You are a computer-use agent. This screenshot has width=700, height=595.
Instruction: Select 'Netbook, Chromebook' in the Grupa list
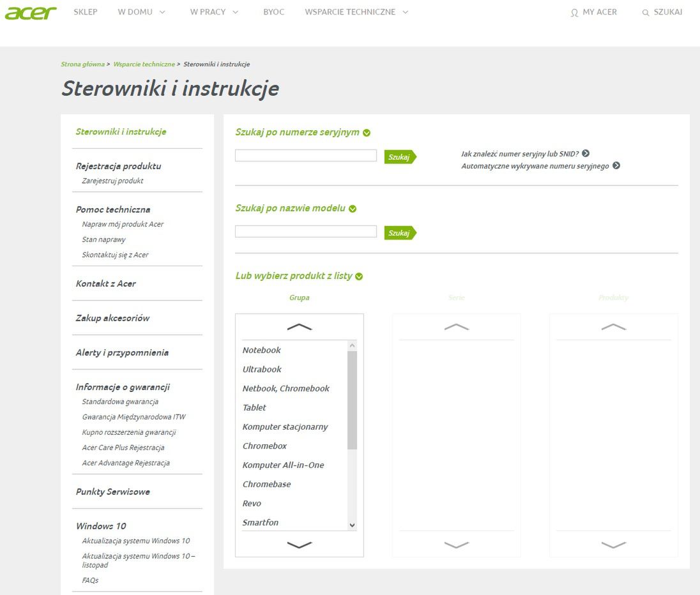(285, 388)
